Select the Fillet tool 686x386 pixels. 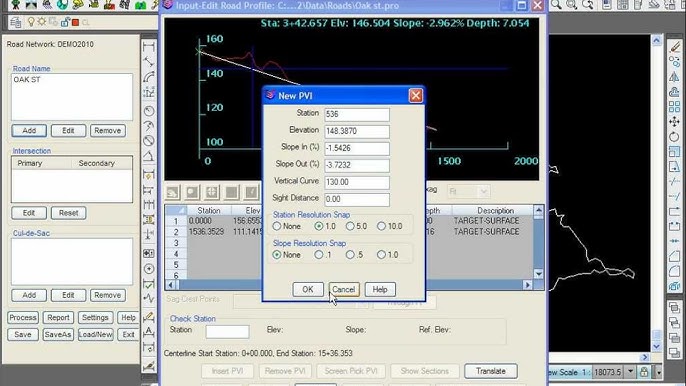(674, 271)
